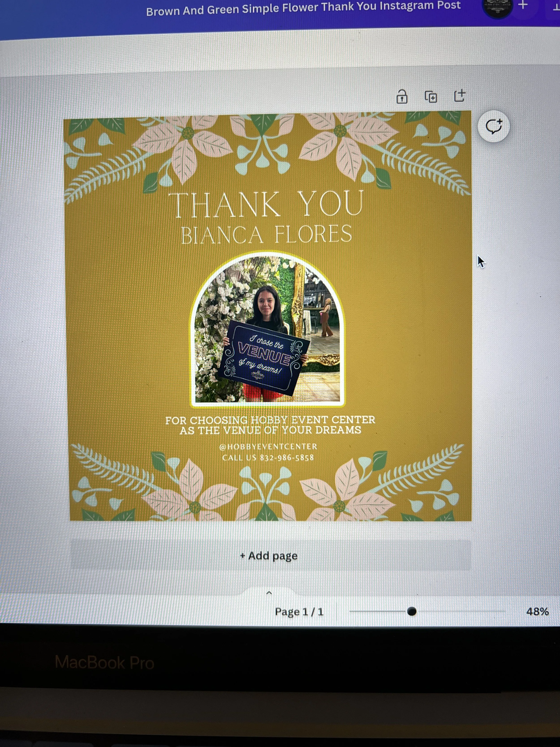Duplicate the page using the copy icon
The image size is (560, 747).
[430, 97]
